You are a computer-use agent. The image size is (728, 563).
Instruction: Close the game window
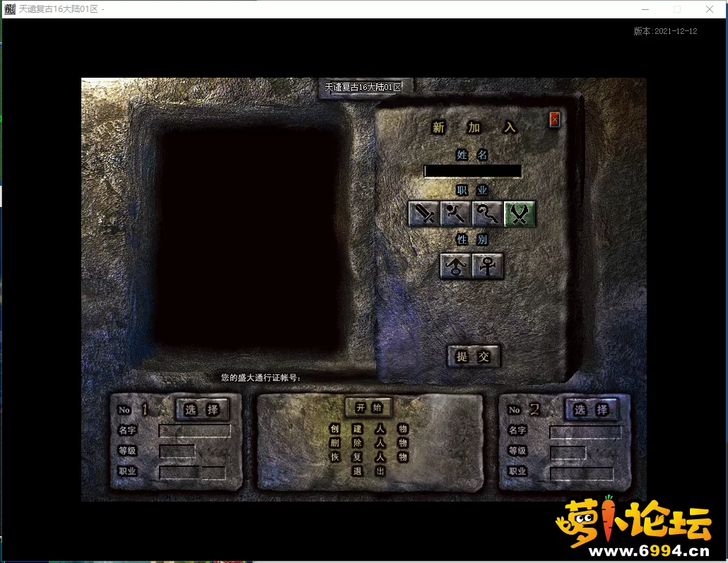click(x=710, y=9)
